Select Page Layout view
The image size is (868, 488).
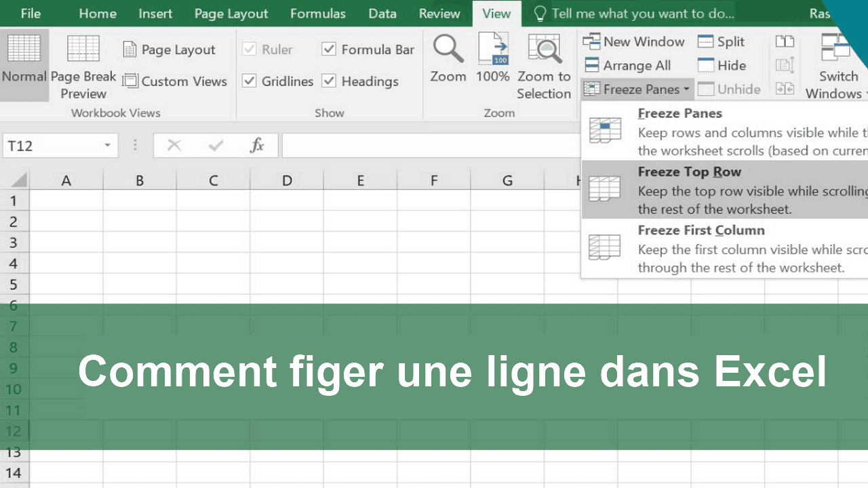coord(169,49)
